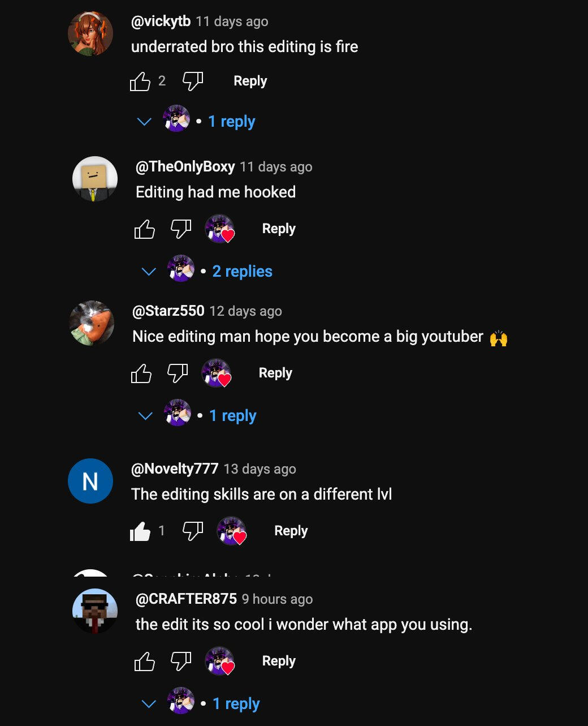Screen dimensions: 588x726
Task: Click @vickytb's profile avatar
Action: point(90,33)
